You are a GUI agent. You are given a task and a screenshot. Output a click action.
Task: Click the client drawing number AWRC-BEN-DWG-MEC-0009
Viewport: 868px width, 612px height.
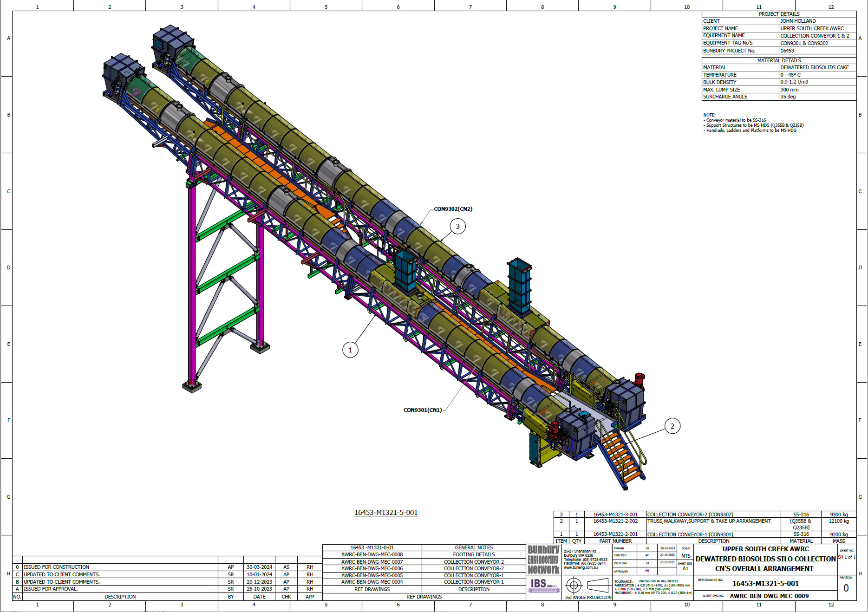point(769,596)
